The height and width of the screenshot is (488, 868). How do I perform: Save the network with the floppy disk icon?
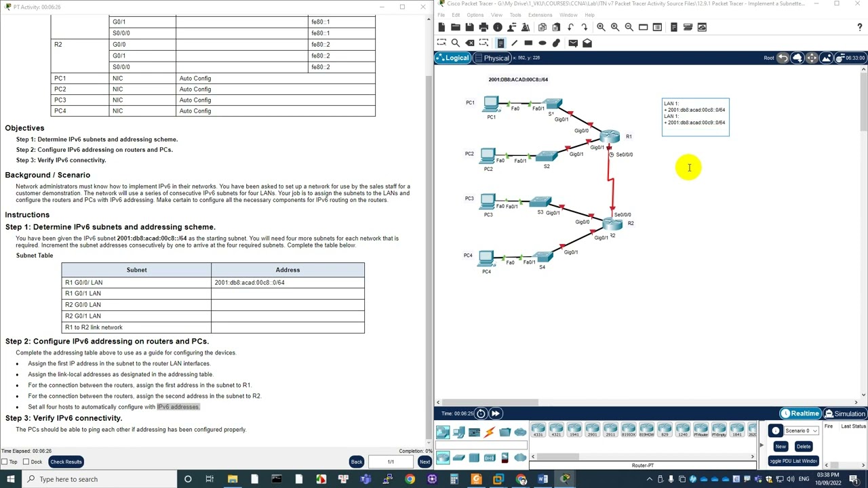click(x=469, y=27)
